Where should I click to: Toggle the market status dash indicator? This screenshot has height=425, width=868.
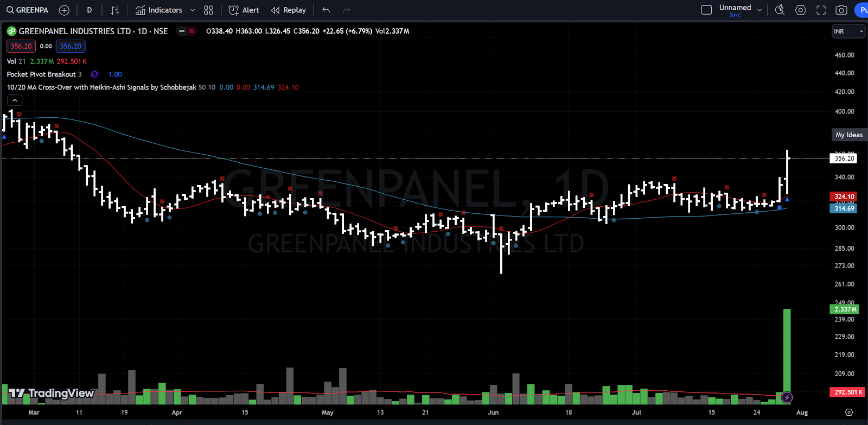(x=182, y=31)
